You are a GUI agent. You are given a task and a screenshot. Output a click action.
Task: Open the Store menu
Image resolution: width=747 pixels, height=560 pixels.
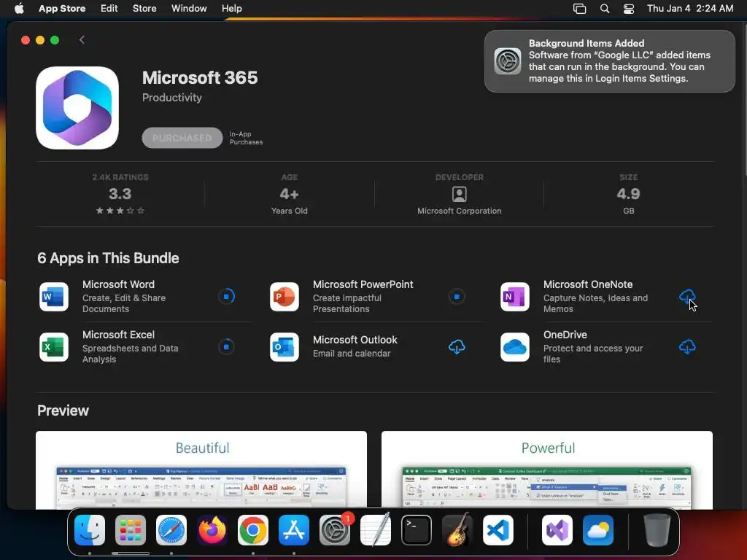(144, 8)
